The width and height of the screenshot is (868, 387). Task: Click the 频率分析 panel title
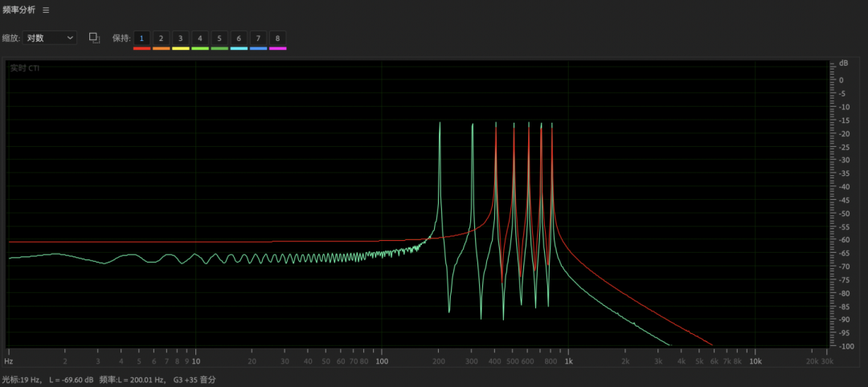18,10
